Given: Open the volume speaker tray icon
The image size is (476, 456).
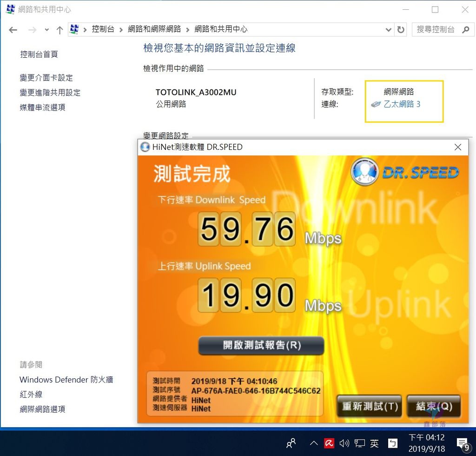Looking at the screenshot, I should (344, 443).
